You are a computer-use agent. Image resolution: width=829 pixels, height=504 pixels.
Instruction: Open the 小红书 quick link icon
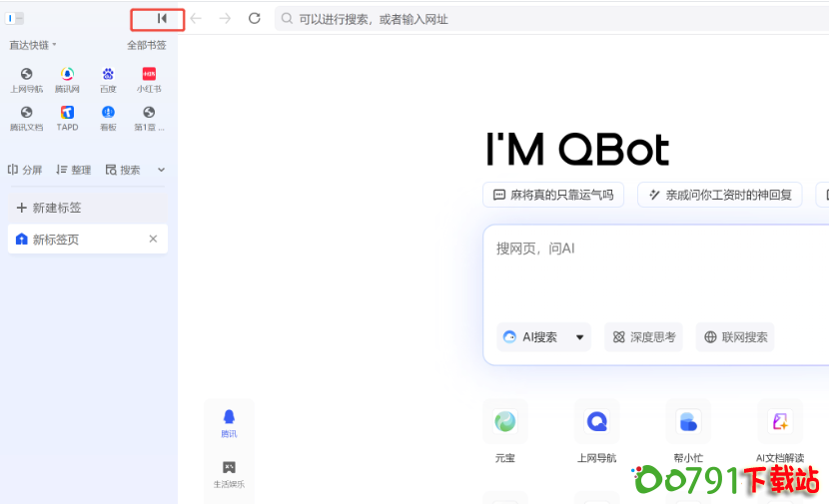tap(149, 74)
